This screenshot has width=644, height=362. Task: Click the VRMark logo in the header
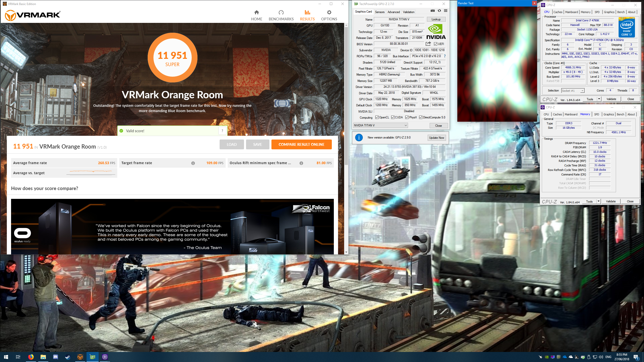[x=33, y=15]
